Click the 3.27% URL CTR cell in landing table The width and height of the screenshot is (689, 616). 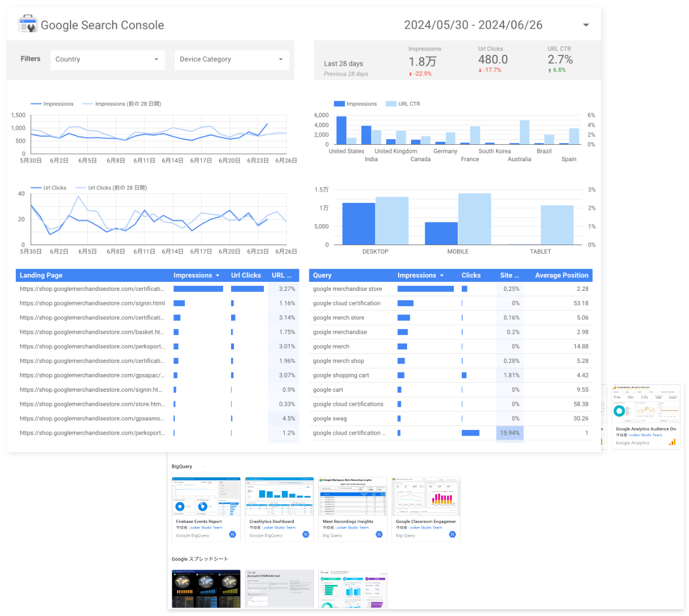[x=284, y=289]
